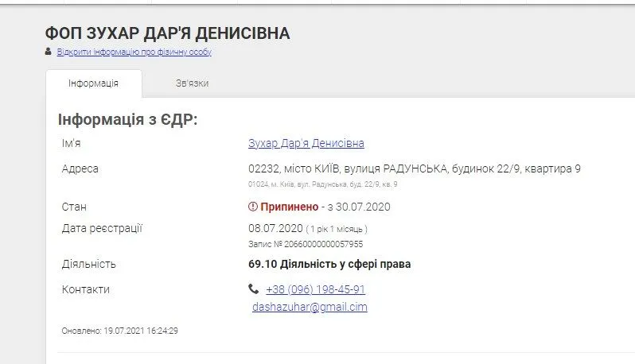The image size is (635, 364).
Task: Open the Зухар Дар'я Денисівна name link
Action: 306,143
